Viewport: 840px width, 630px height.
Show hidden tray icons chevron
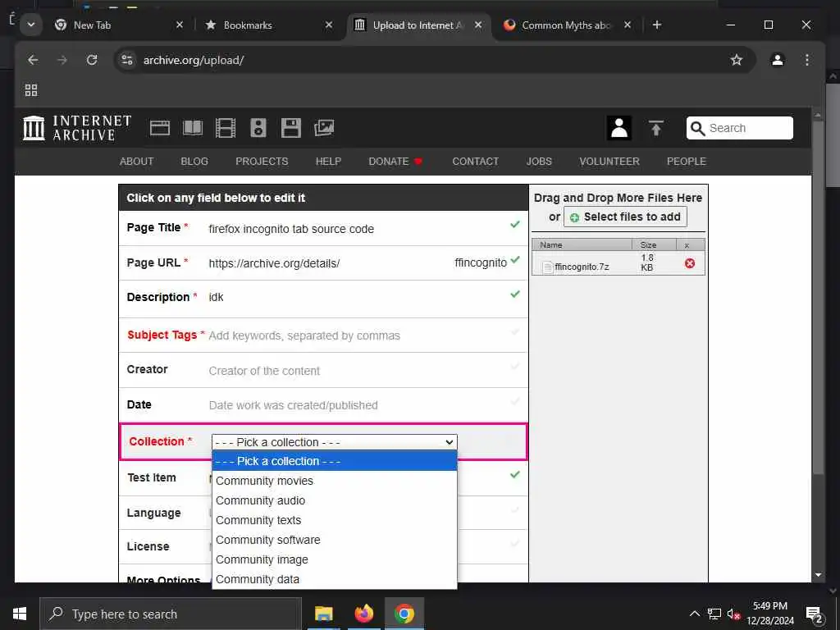[x=694, y=614]
